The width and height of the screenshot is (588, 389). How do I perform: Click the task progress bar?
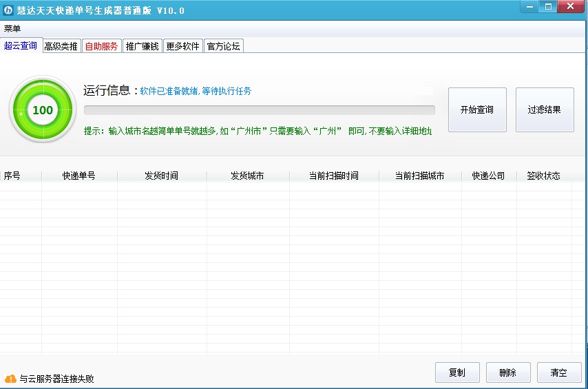pyautogui.click(x=259, y=110)
